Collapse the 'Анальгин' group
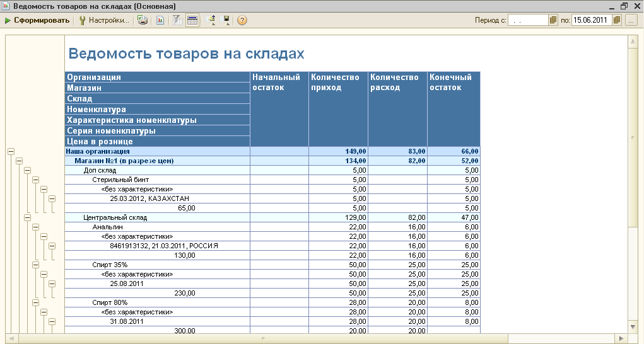Viewport: 644px width, 344px height. [x=36, y=227]
